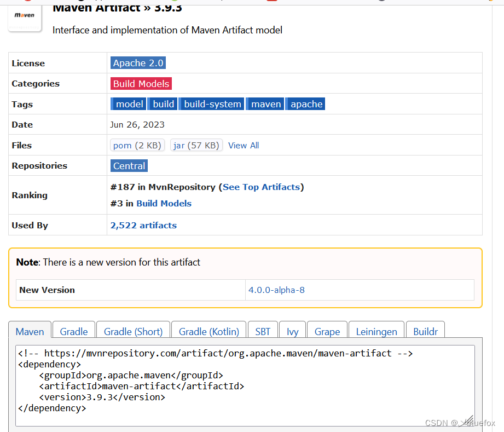View the 2,522 artifacts usage list

pos(144,225)
